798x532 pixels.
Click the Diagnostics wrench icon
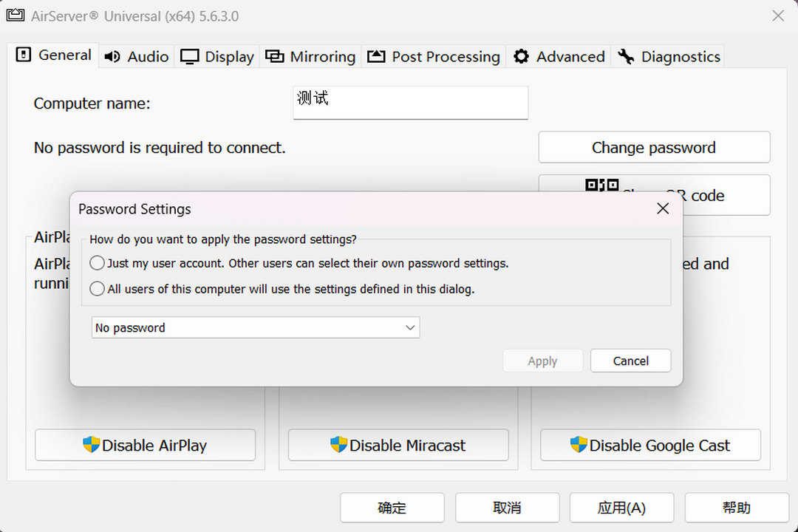[626, 55]
